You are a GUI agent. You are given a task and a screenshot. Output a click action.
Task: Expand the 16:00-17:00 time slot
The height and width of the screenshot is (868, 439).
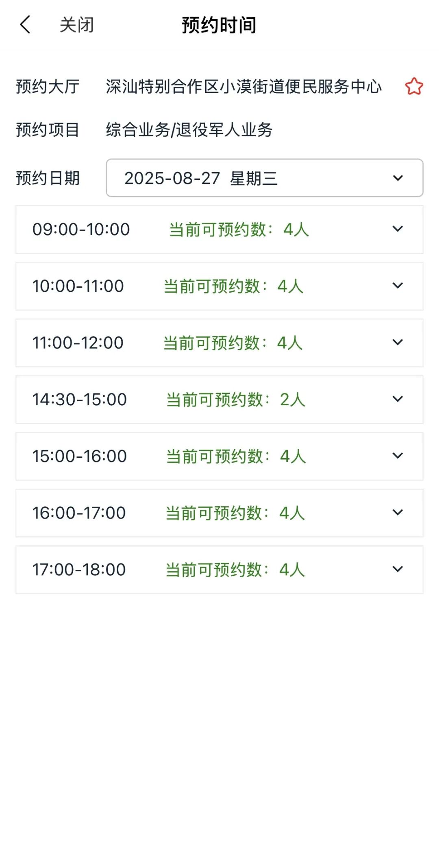219,513
